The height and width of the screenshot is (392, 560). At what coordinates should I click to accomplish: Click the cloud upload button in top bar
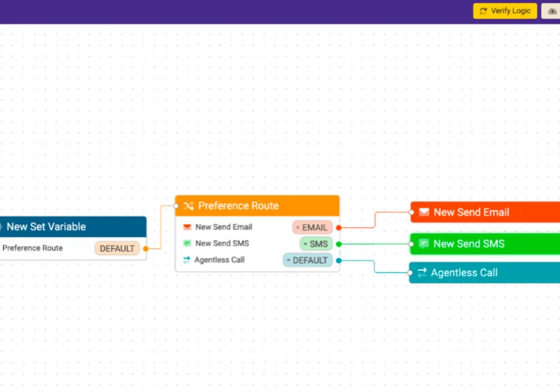[x=551, y=11]
